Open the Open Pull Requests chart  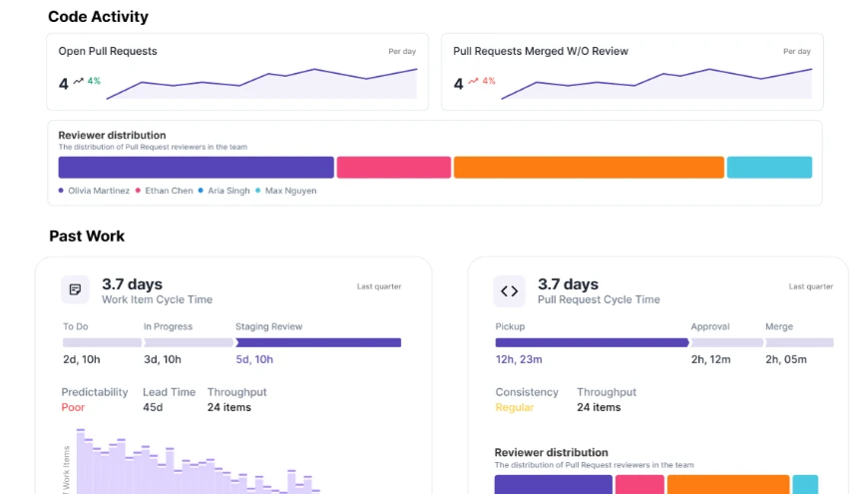click(261, 84)
